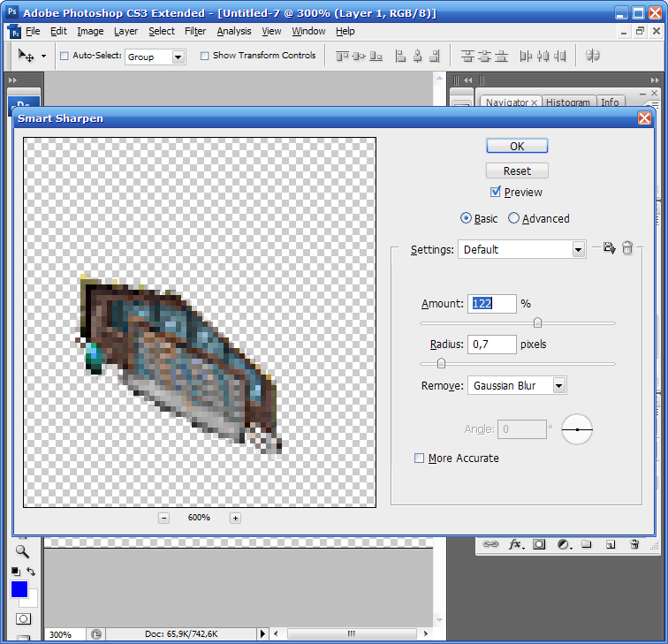Click Distribute Bottom Edges icon
The width and height of the screenshot is (668, 644).
point(501,56)
